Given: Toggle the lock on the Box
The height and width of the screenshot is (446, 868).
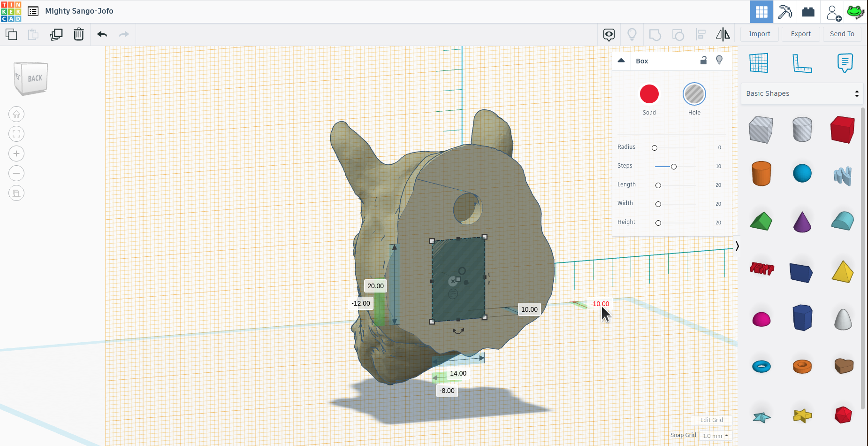Looking at the screenshot, I should click(703, 61).
